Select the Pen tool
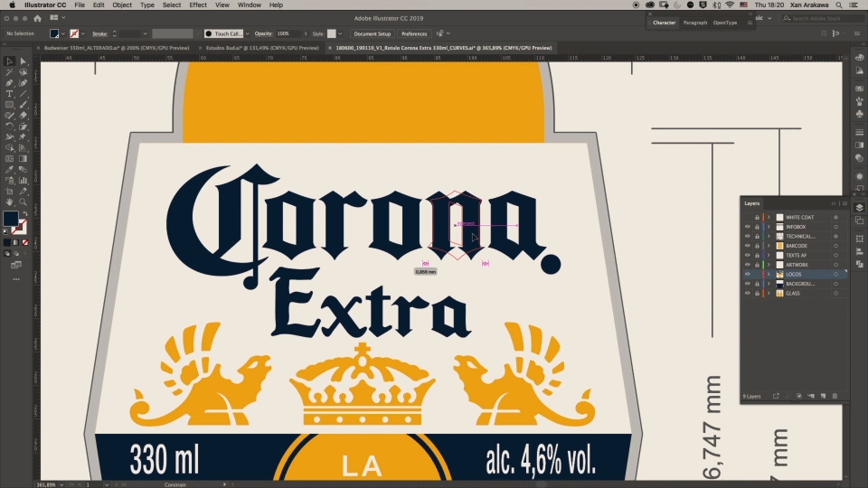This screenshot has height=488, width=868. click(x=9, y=83)
